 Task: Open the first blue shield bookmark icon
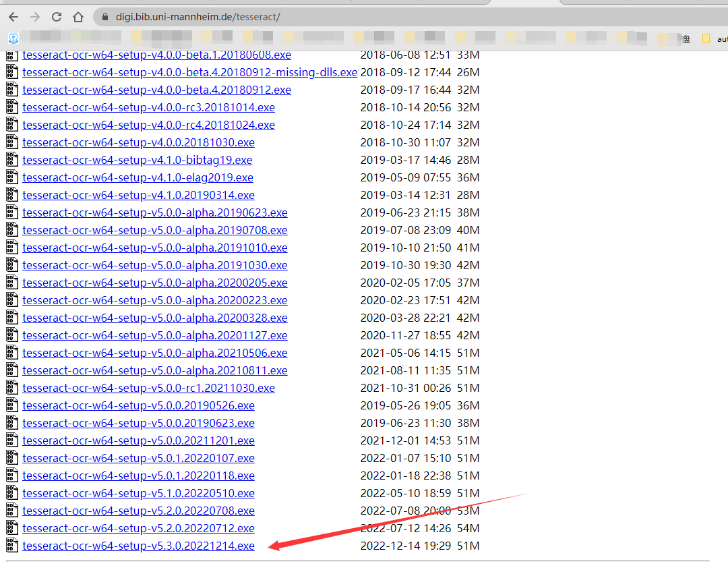pyautogui.click(x=13, y=38)
